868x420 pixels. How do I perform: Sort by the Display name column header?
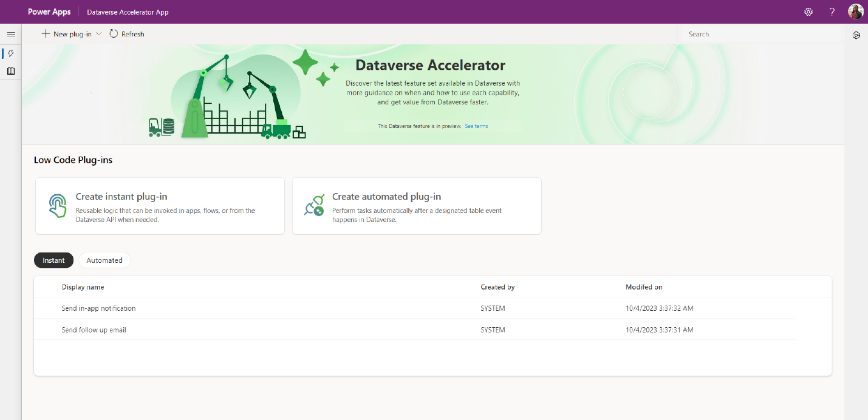(83, 287)
